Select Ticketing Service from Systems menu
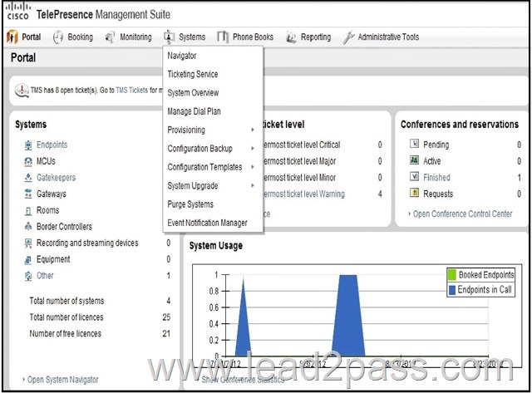Viewport: 532px width, 393px height. pyautogui.click(x=193, y=74)
